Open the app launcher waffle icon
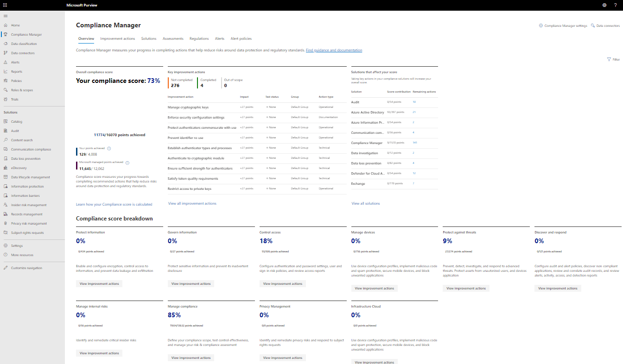Screen dimensions: 623x364 point(5,5)
